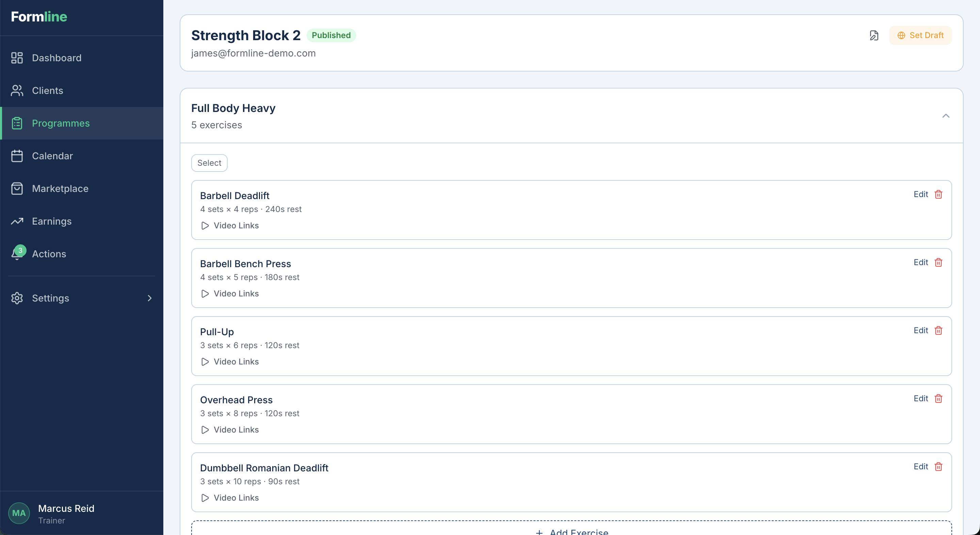Viewport: 980px width, 535px height.
Task: Open the Actions notification bell
Action: click(17, 254)
